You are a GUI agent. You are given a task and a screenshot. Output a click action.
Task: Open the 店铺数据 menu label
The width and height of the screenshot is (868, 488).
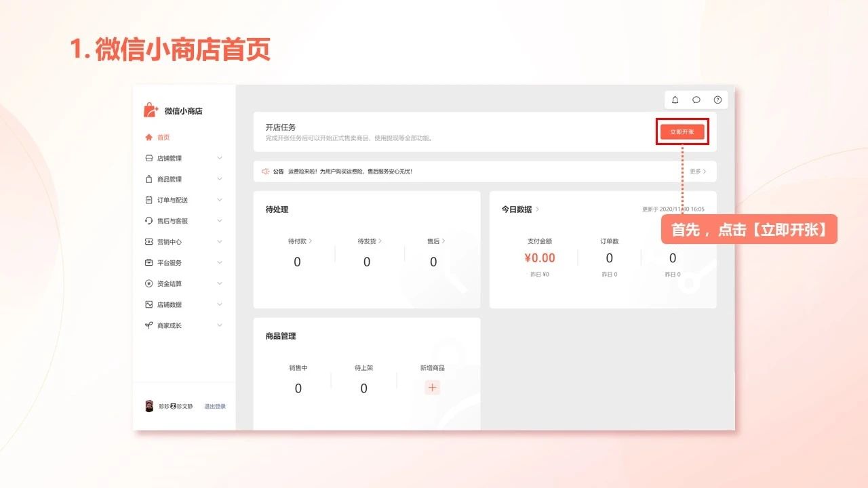point(170,304)
